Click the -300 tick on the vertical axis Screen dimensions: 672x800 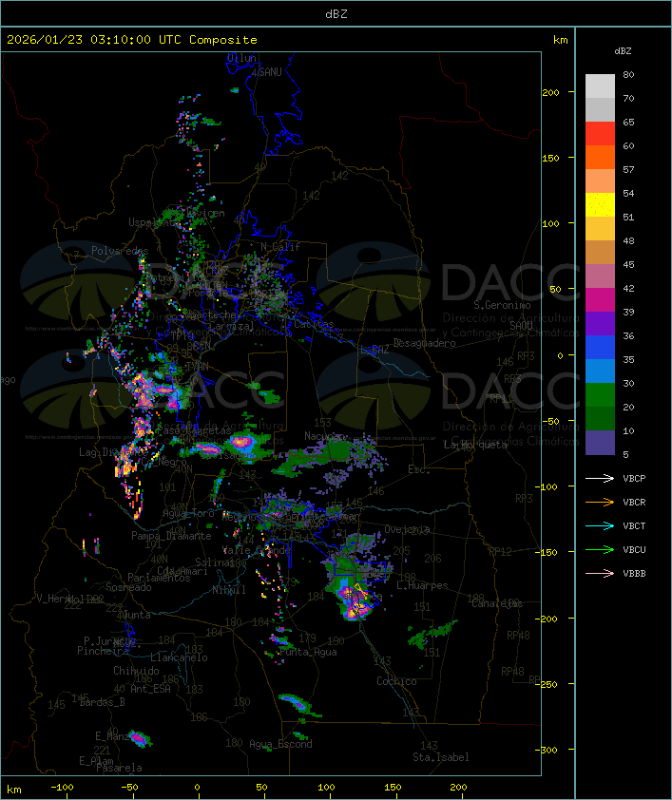[548, 750]
